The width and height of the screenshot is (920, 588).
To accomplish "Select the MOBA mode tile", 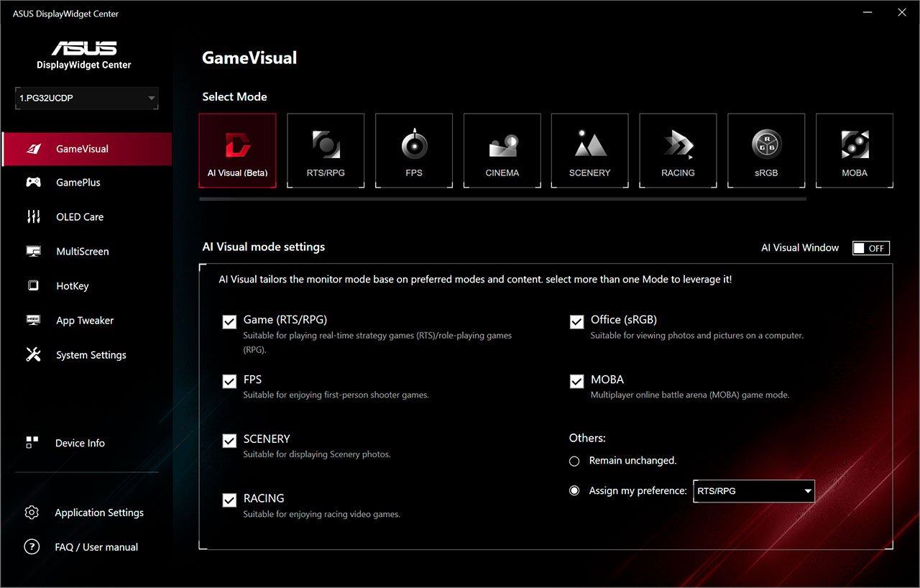I will pyautogui.click(x=855, y=150).
